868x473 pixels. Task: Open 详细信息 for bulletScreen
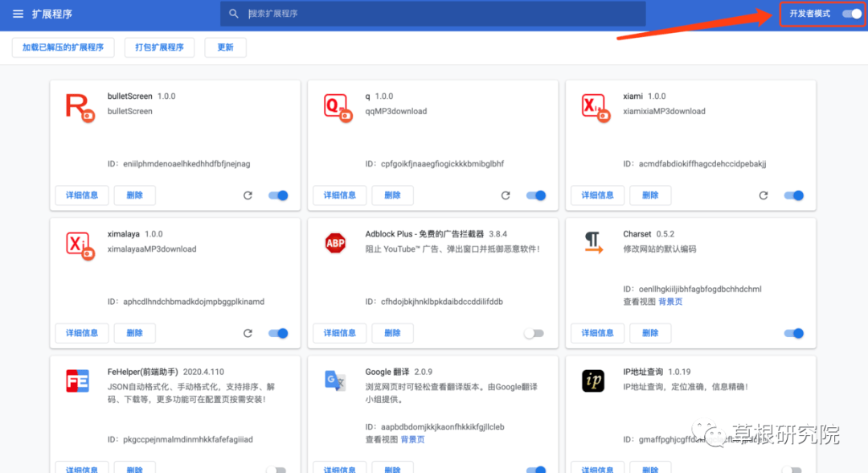pos(82,195)
